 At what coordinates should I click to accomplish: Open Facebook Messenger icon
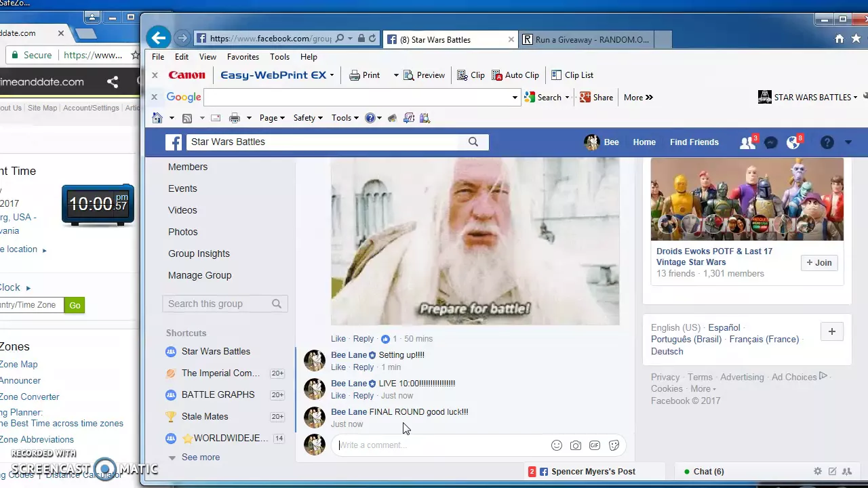pos(770,142)
